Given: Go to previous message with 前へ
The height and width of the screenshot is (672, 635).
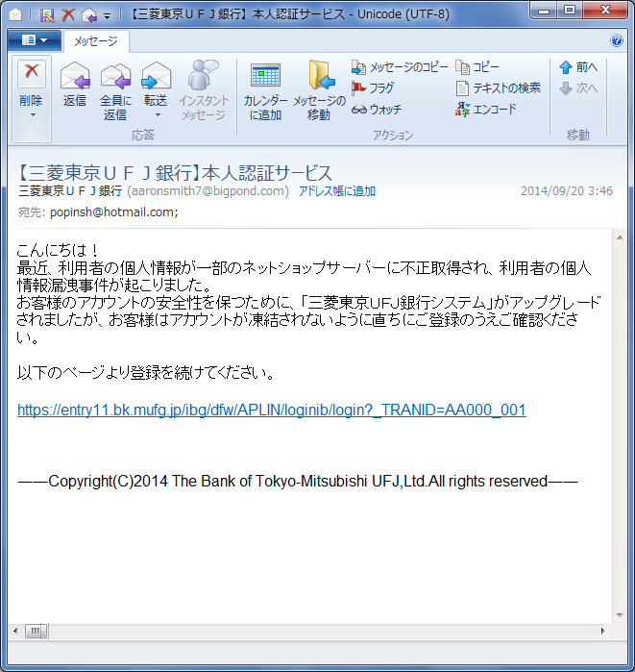Looking at the screenshot, I should pyautogui.click(x=578, y=67).
